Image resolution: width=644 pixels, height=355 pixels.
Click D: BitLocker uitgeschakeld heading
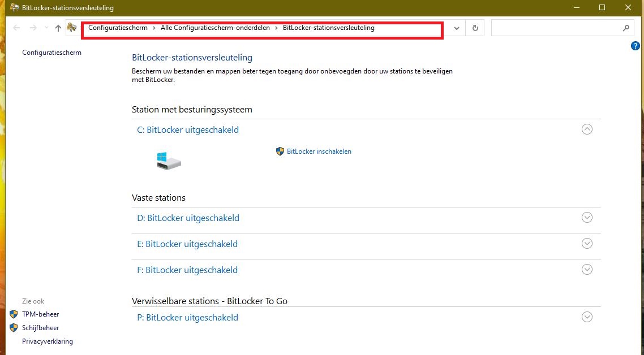click(x=188, y=218)
